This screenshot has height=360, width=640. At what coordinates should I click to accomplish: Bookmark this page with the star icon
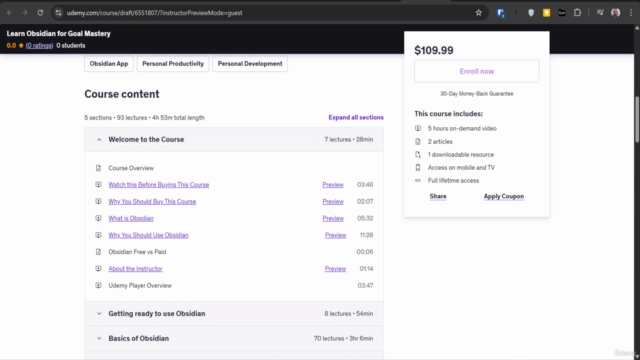click(x=478, y=13)
